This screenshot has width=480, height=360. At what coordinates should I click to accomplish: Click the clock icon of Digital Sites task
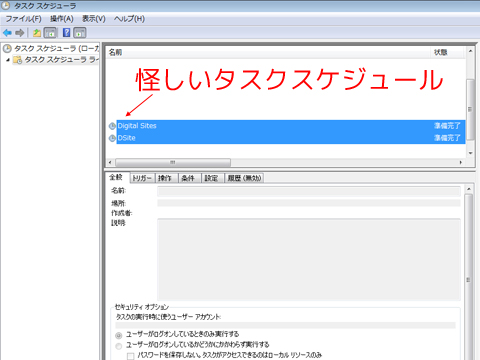[112, 126]
